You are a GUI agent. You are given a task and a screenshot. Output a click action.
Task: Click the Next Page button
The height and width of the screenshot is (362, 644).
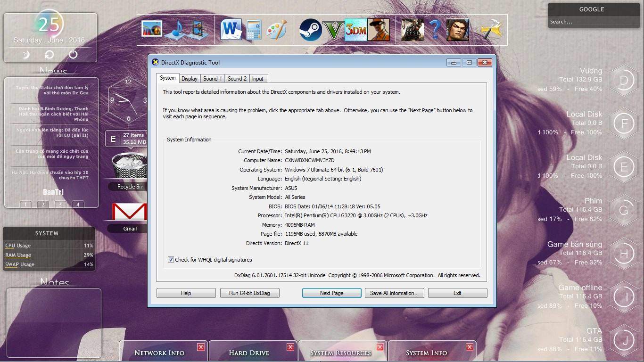tap(331, 293)
